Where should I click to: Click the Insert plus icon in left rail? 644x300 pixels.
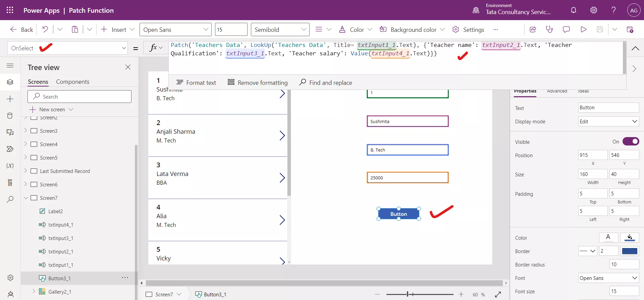click(x=10, y=99)
